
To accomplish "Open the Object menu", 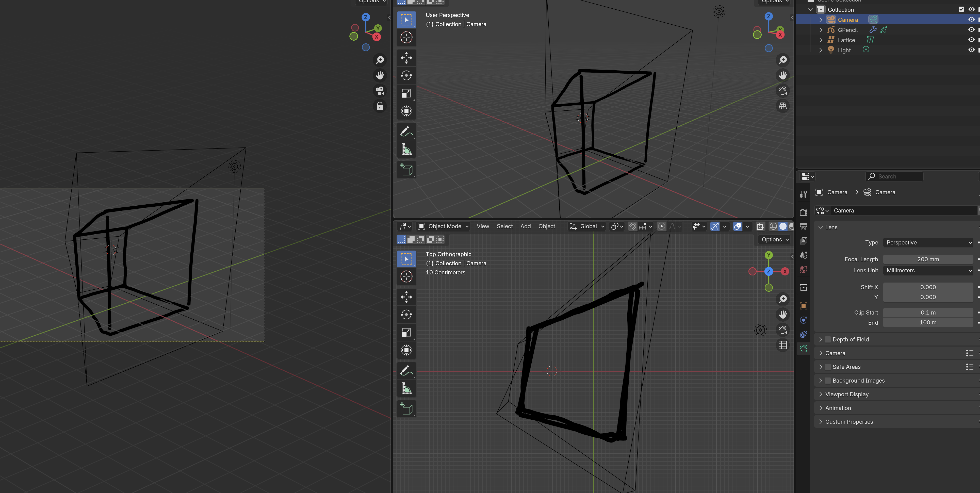I will coord(547,226).
